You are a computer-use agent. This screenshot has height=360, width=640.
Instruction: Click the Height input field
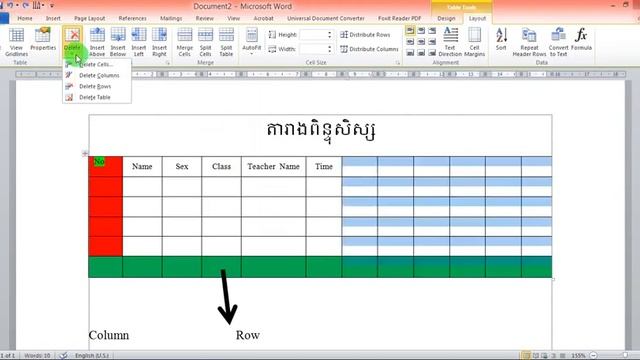tap(313, 35)
